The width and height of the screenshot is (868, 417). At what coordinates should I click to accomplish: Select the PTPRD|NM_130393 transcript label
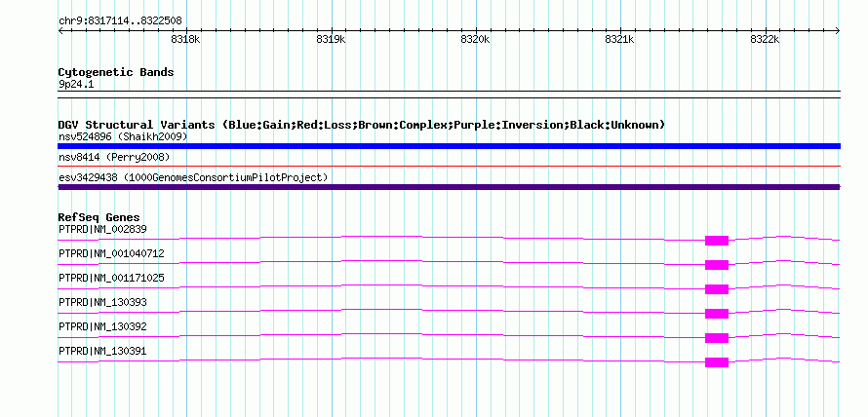point(102,302)
